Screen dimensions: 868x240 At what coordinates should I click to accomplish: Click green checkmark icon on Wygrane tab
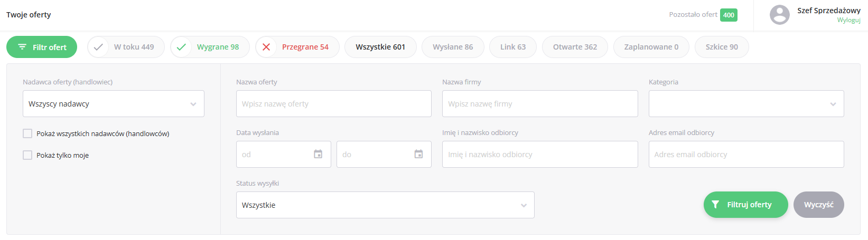tap(181, 47)
